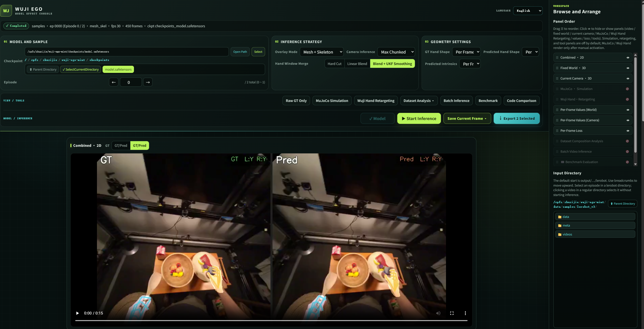Play the combined 2D video
Viewport: 644px width, 329px height.
tap(77, 313)
